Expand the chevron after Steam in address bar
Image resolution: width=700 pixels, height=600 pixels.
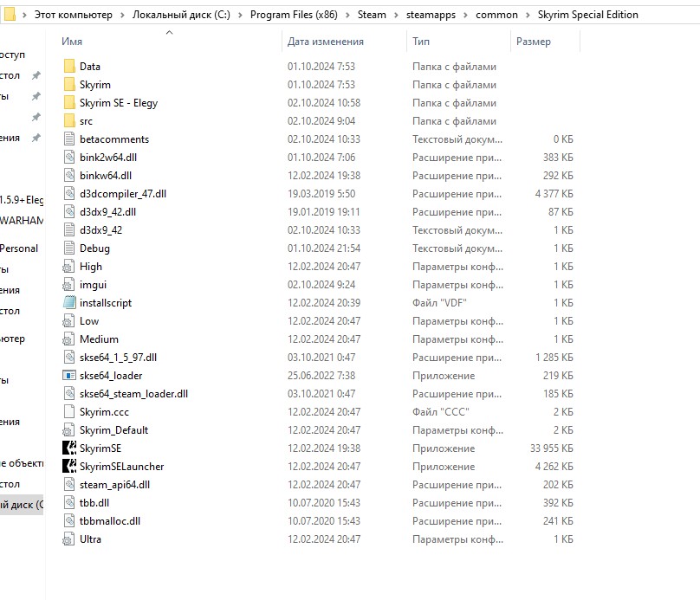(396, 16)
